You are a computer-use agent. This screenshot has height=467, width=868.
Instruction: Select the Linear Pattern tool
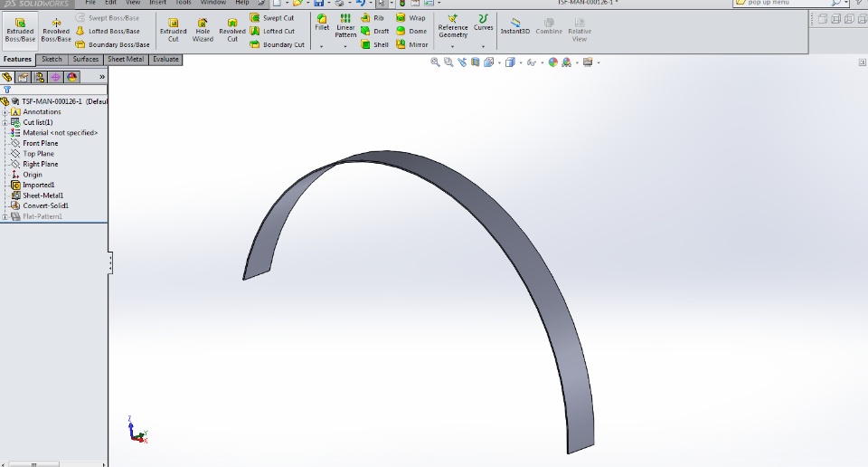pos(345,26)
